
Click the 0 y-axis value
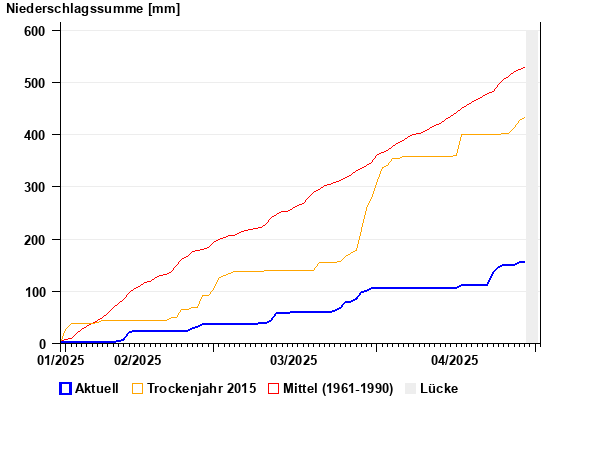42,344
